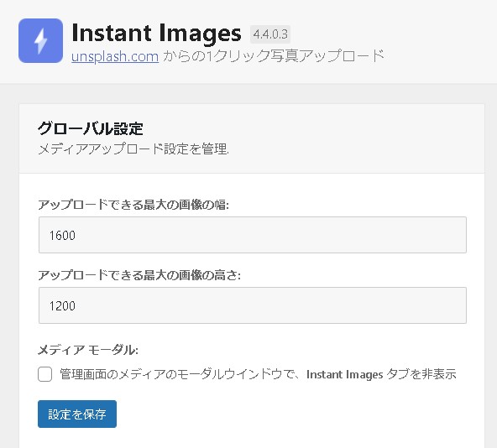Click the タブを非表示 text at label end
Image resolution: width=497 pixels, height=448 pixels.
[421, 374]
